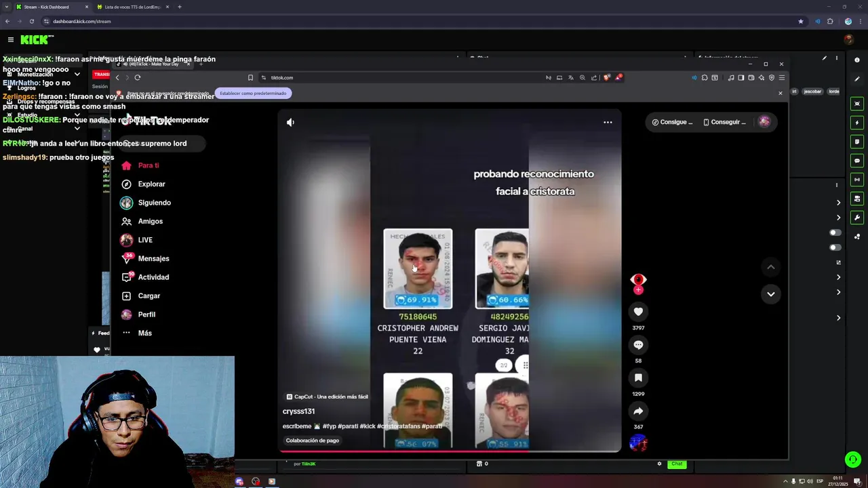This screenshot has height=488, width=868.
Task: Open TikTok profile avatar at top right
Action: coord(764,122)
